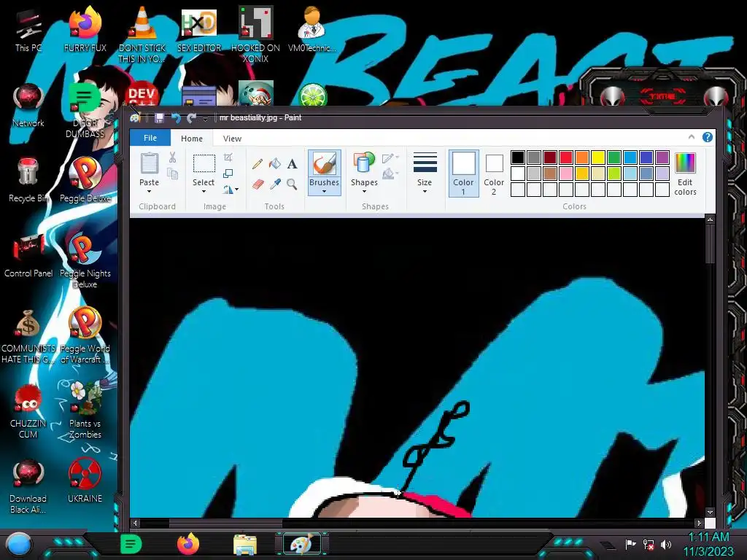Click the Start orb button
This screenshot has height=560, width=747.
point(19,544)
